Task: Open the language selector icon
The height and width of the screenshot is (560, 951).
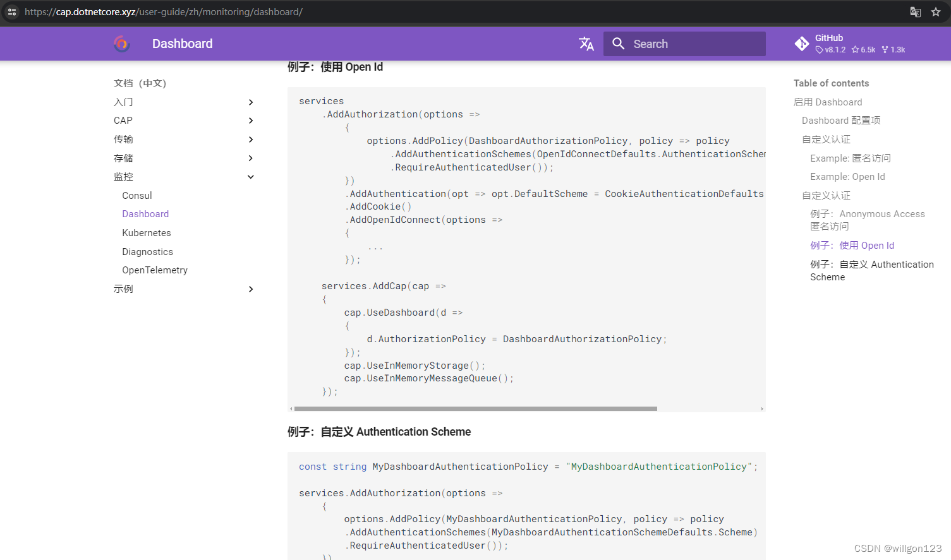Action: tap(586, 44)
